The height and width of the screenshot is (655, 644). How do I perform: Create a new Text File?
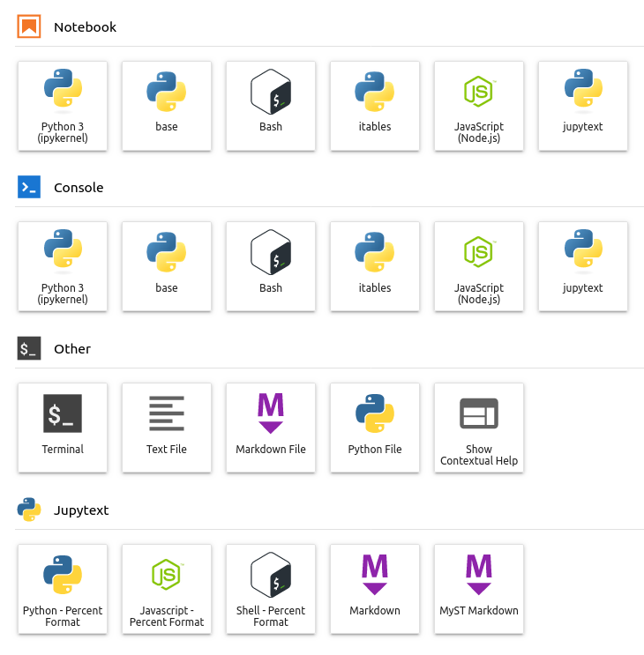167,428
